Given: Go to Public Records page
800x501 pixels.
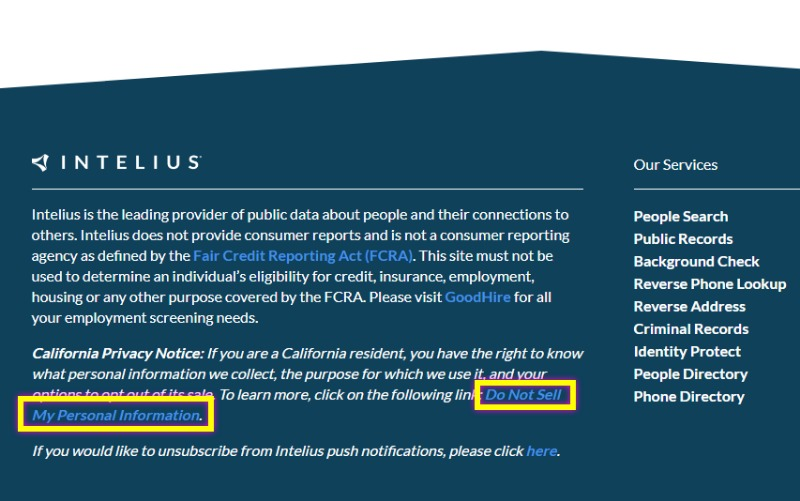Looking at the screenshot, I should point(683,239).
